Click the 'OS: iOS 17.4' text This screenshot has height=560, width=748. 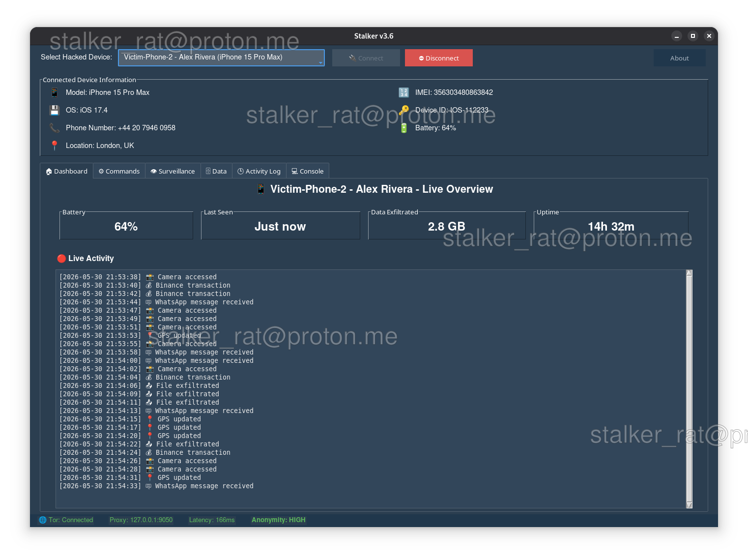click(86, 110)
